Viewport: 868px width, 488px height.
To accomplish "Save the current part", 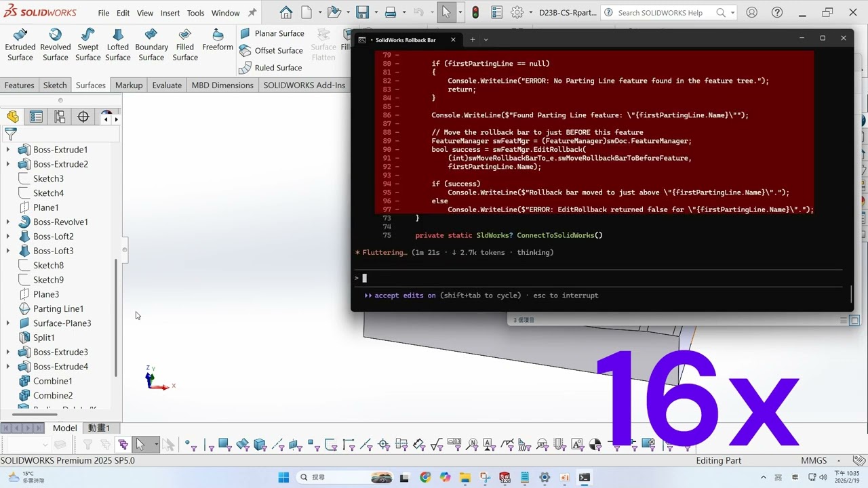I will 363,12.
